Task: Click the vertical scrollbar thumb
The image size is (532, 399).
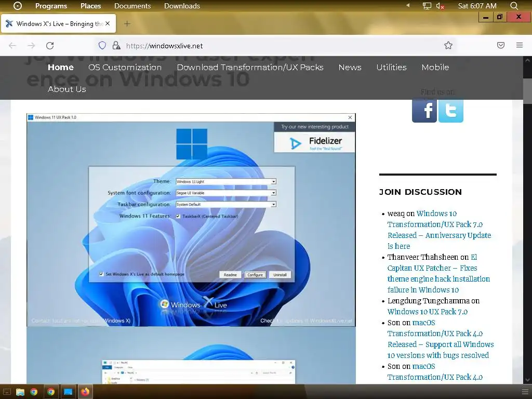Action: tap(528, 90)
